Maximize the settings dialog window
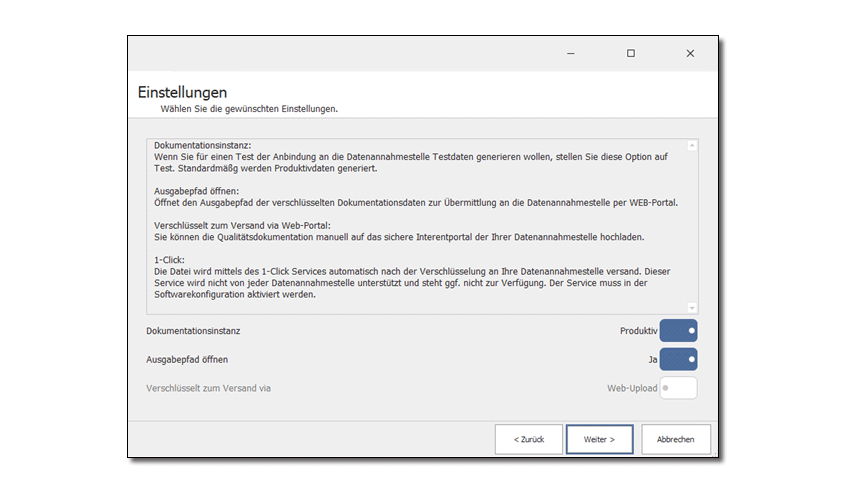The height and width of the screenshot is (494, 846). pyautogui.click(x=630, y=54)
